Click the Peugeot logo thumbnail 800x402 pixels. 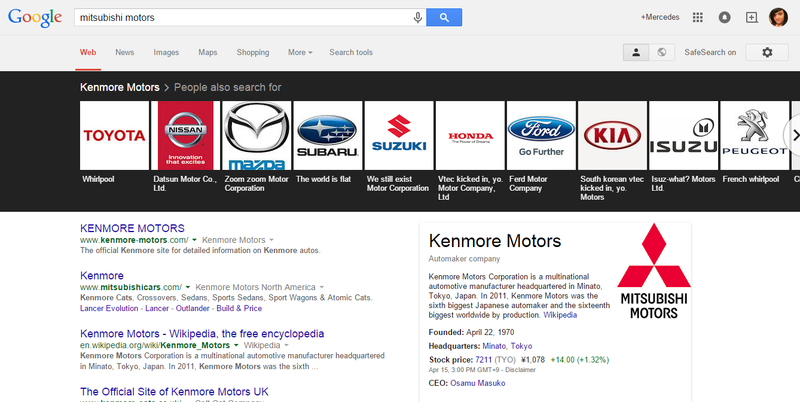click(755, 135)
